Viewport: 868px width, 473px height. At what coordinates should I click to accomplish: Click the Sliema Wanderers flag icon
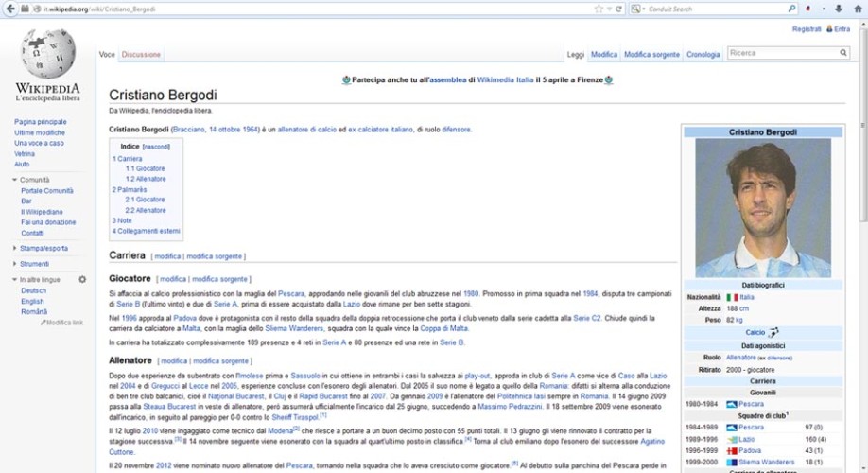(x=731, y=462)
